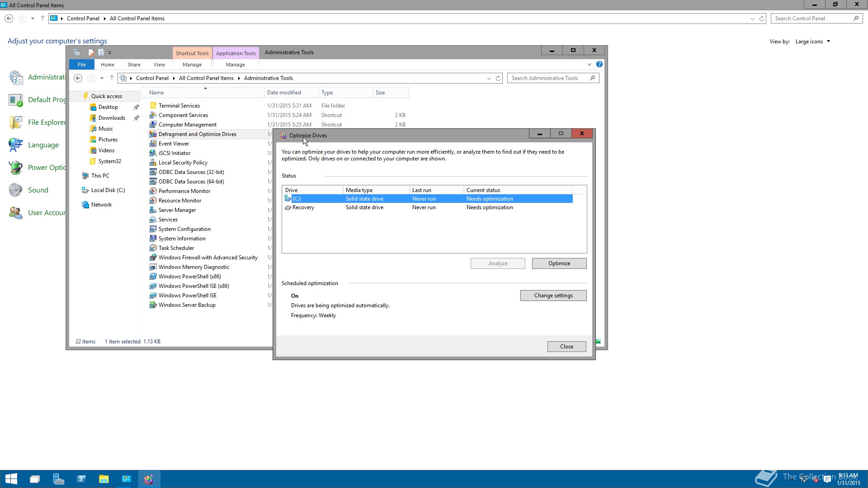Open Downloads in navigation pane
The image size is (868, 488).
(112, 118)
